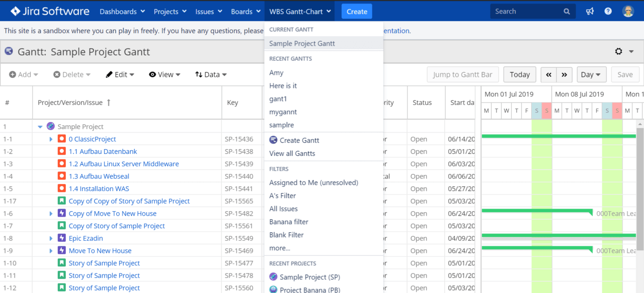Click the Create Gantt icon in menu

pyautogui.click(x=273, y=140)
